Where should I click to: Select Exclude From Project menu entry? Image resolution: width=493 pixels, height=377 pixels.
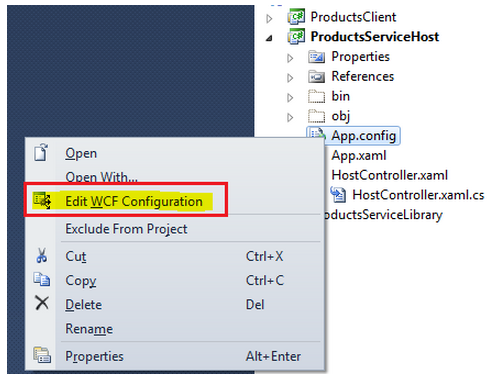tap(126, 229)
